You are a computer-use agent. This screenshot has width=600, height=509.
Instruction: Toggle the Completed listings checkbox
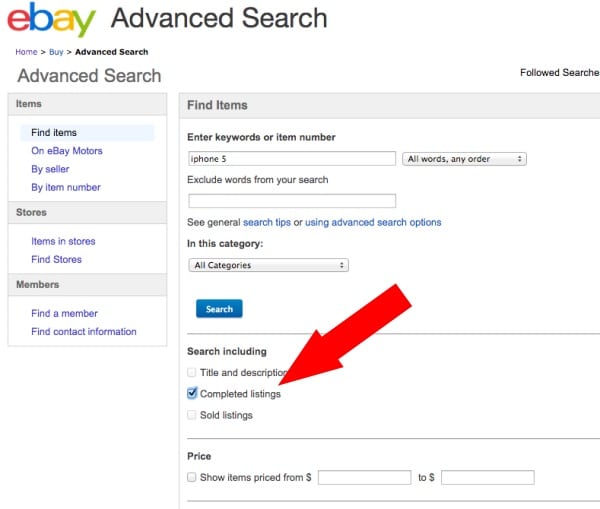192,393
